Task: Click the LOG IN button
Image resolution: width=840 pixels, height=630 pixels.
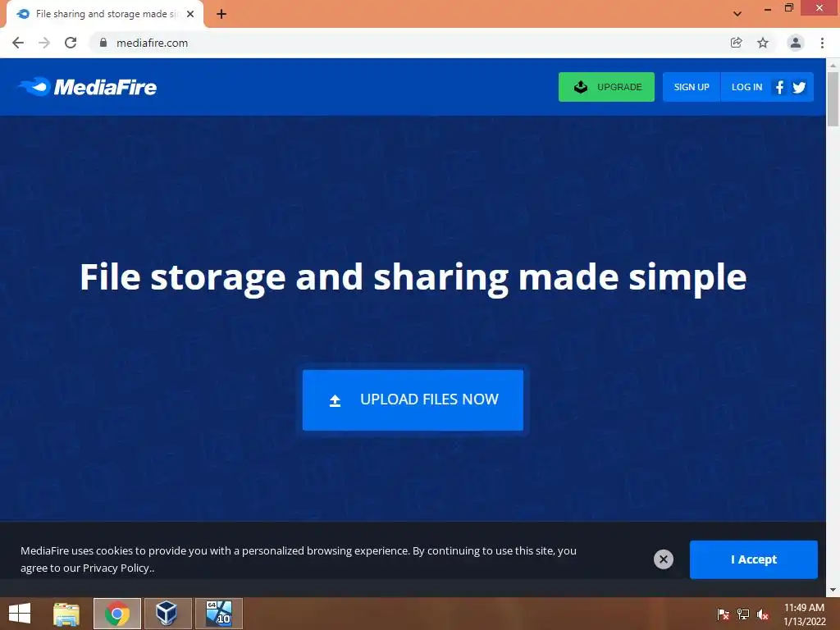Action: [746, 87]
